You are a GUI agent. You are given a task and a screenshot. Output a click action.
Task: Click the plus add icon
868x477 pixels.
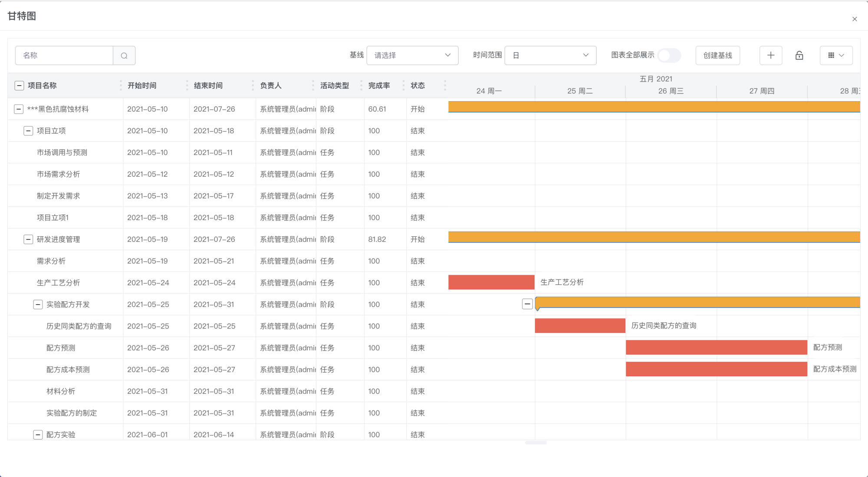pyautogui.click(x=771, y=56)
